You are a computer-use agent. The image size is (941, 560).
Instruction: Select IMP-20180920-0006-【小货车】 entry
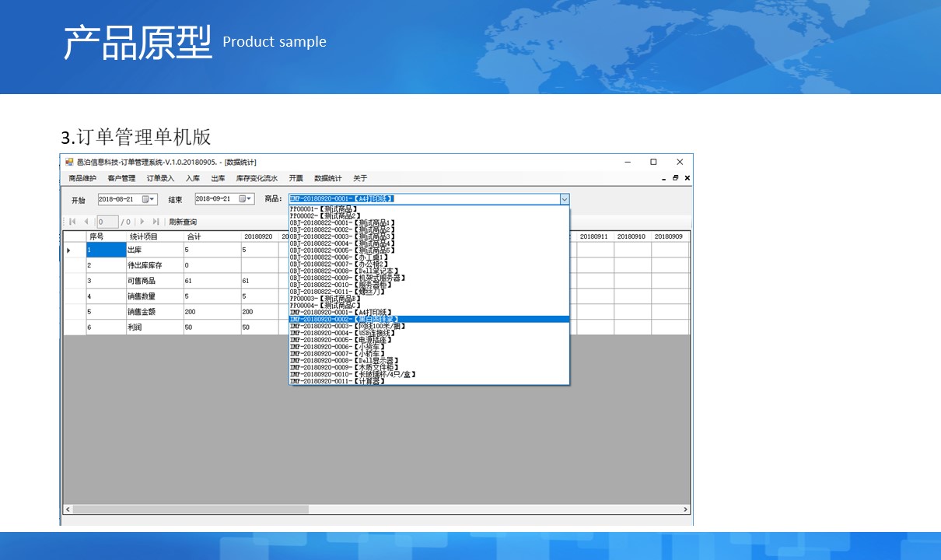pos(429,347)
